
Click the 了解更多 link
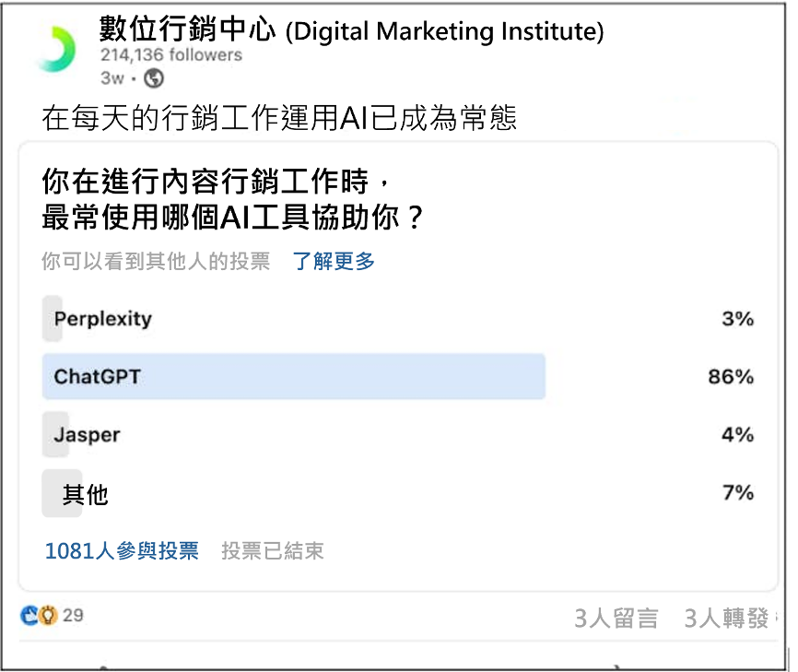pos(334,262)
